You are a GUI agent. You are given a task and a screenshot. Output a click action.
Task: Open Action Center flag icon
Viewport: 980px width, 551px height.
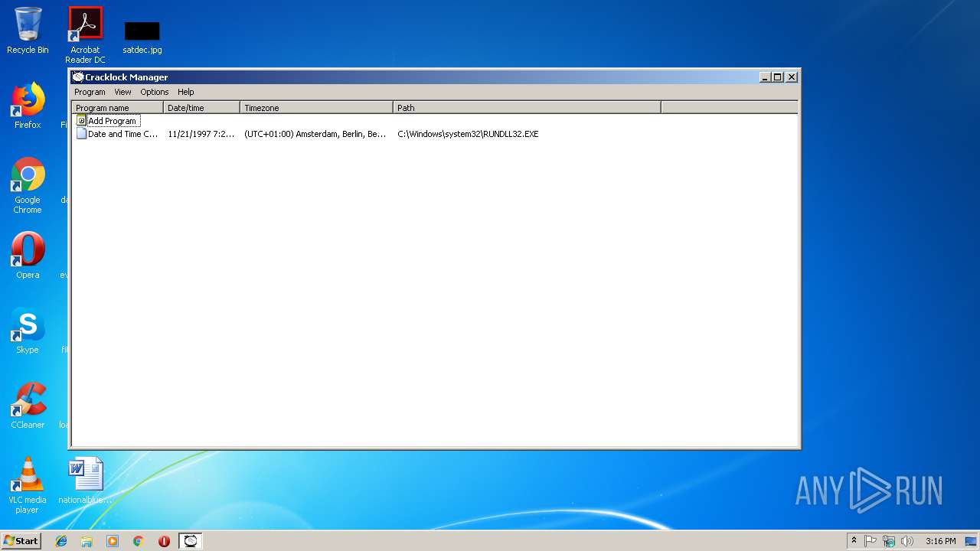[x=871, y=541]
